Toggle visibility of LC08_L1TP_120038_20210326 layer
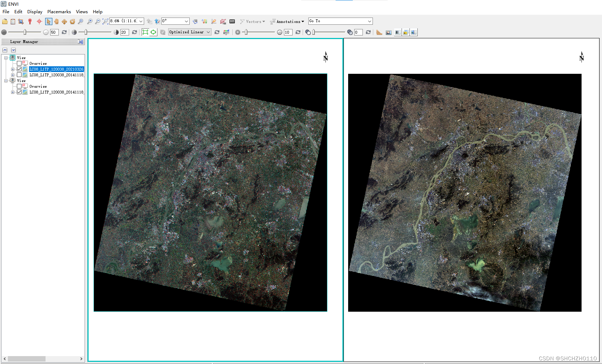The image size is (602, 364). (x=19, y=69)
